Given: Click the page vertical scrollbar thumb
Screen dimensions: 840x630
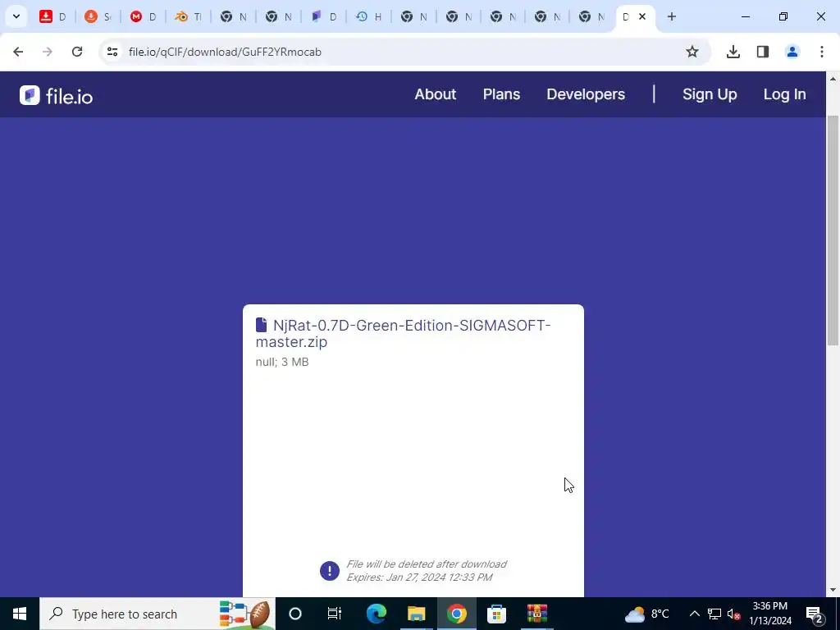Looking at the screenshot, I should point(833,231).
